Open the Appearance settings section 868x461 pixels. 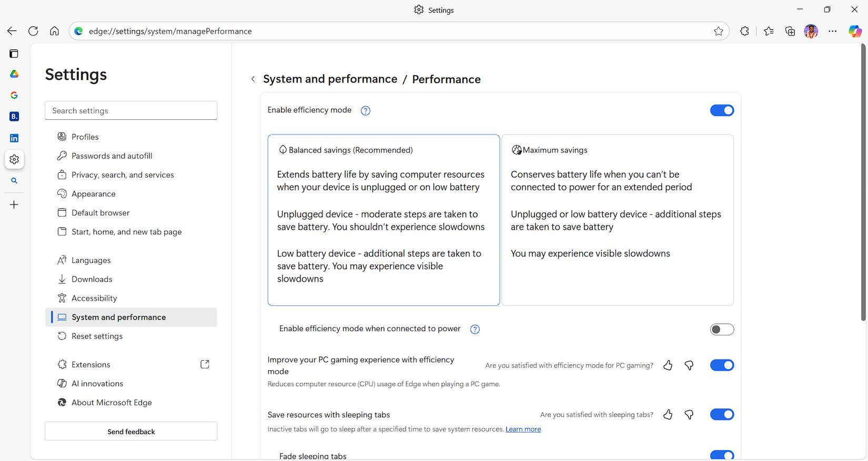click(x=93, y=194)
